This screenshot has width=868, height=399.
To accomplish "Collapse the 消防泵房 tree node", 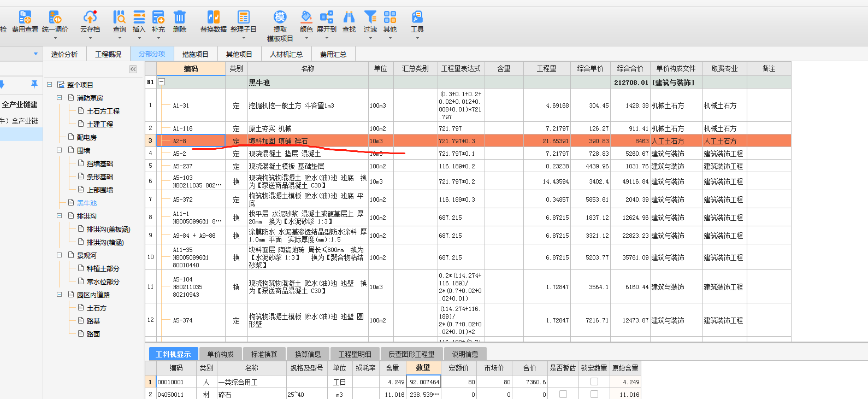I will [x=60, y=98].
